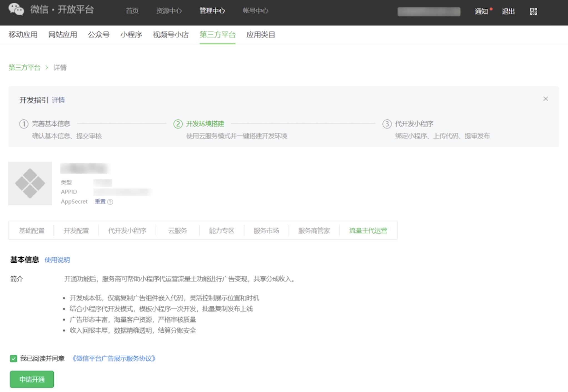The height and width of the screenshot is (392, 568).
Task: Click the AppSecret help question mark icon
Action: (110, 202)
